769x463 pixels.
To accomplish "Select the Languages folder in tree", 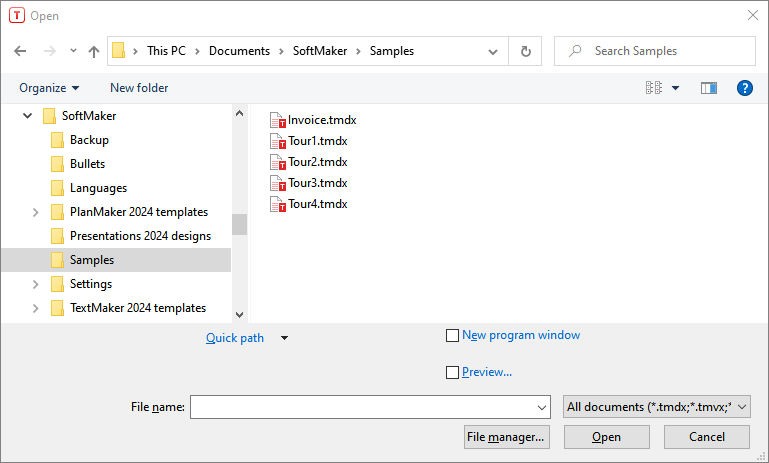I will pyautogui.click(x=98, y=188).
